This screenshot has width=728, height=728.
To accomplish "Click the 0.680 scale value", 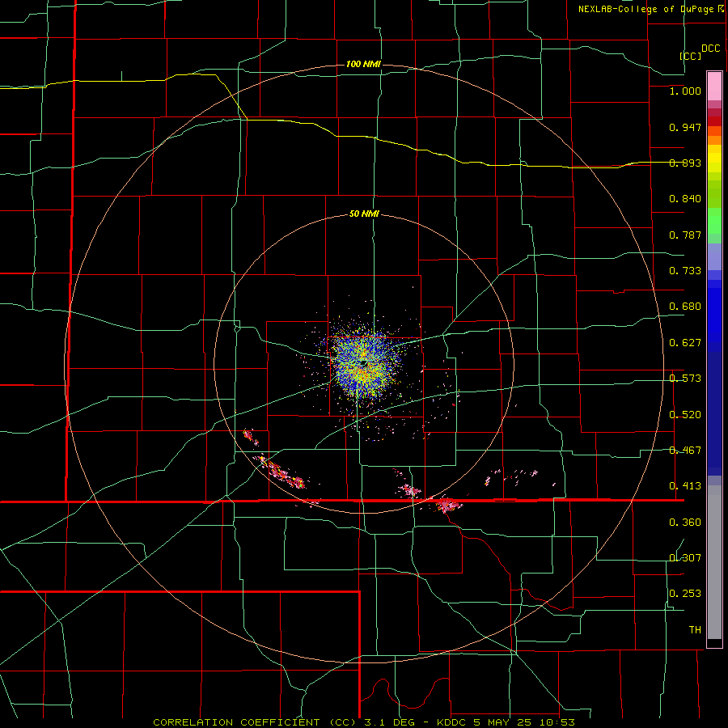I will click(685, 307).
